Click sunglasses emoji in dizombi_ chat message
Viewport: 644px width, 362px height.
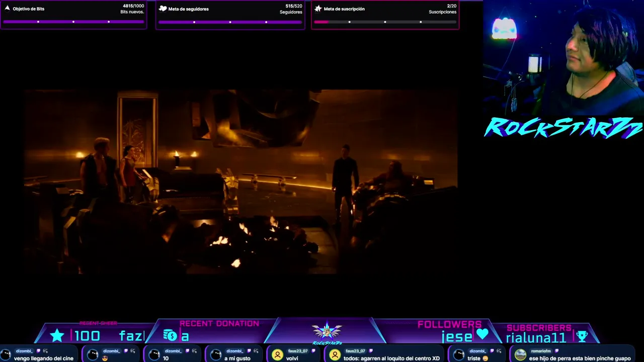click(x=105, y=358)
